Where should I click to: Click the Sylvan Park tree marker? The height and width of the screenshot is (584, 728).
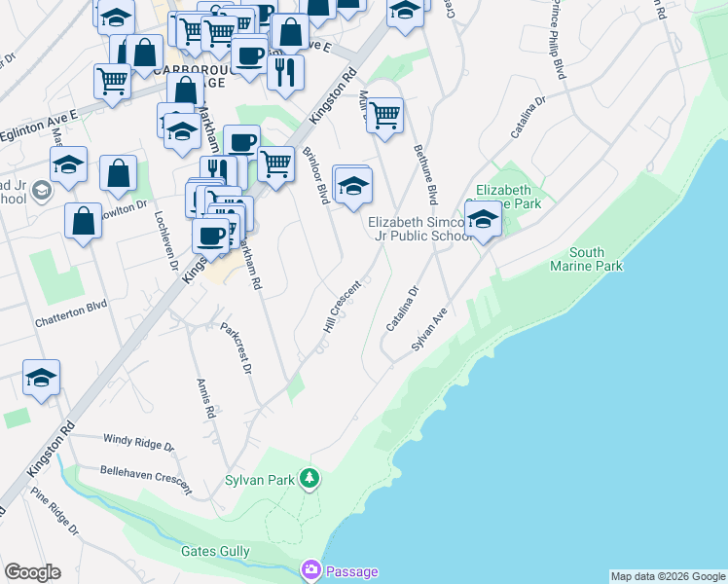click(x=309, y=479)
